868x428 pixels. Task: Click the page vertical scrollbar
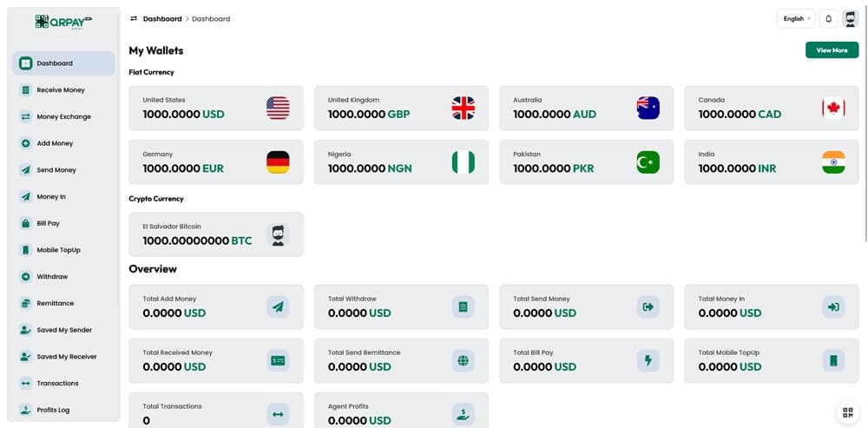(x=865, y=130)
